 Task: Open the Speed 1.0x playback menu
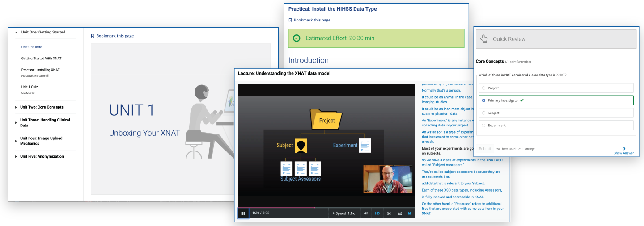pyautogui.click(x=344, y=213)
